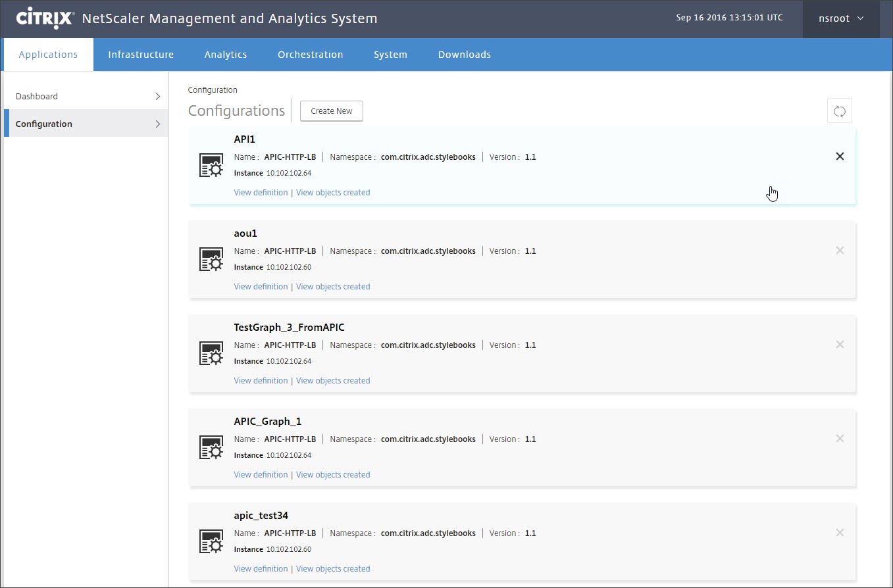Click the Citrix logo in header
Viewport: 893px width, 588px height.
pos(45,18)
